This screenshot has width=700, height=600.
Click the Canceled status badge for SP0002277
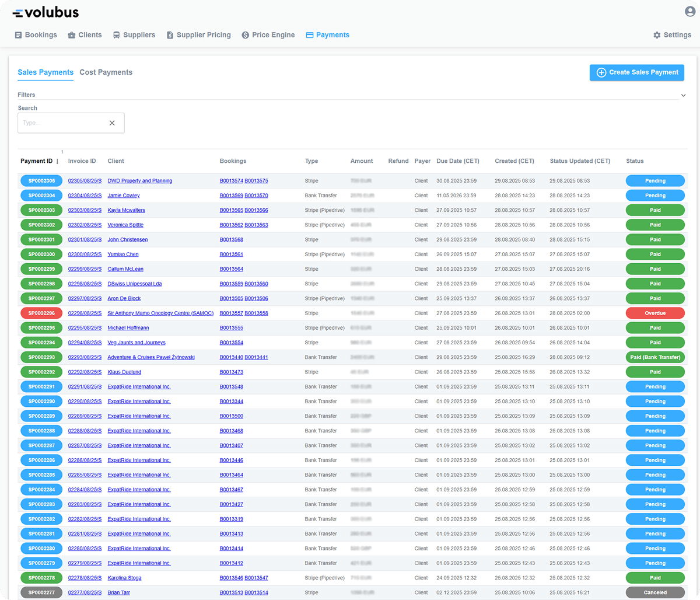click(655, 592)
